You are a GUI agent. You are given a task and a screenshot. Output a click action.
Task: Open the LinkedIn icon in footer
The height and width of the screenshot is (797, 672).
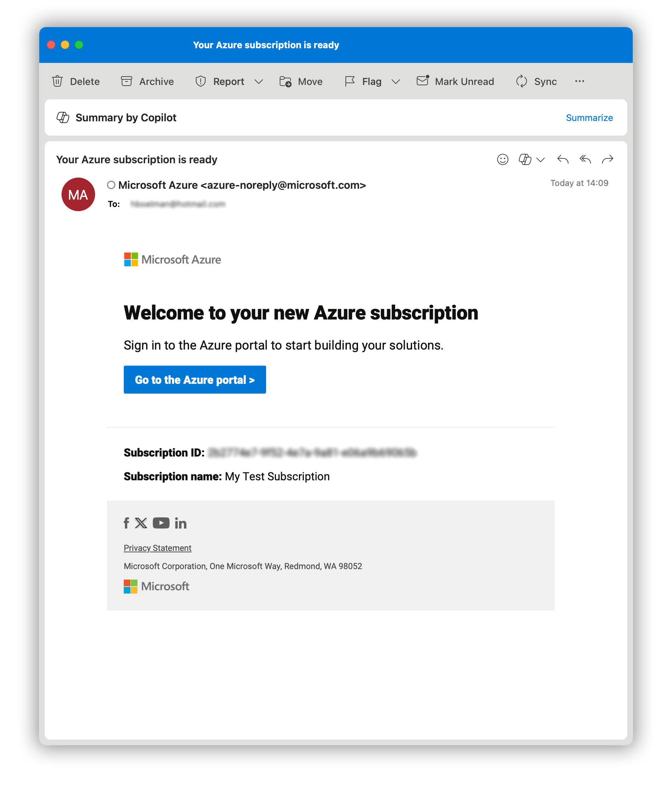[x=180, y=524]
